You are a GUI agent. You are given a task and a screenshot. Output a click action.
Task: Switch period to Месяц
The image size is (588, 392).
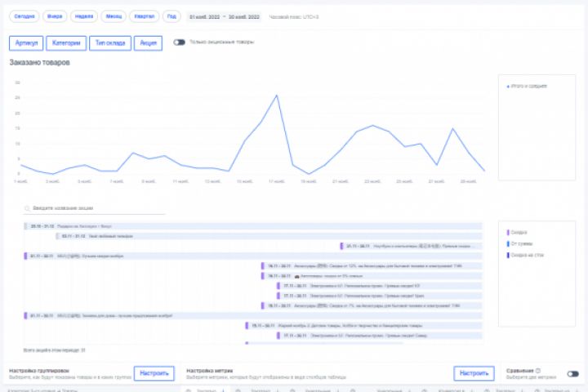[114, 16]
